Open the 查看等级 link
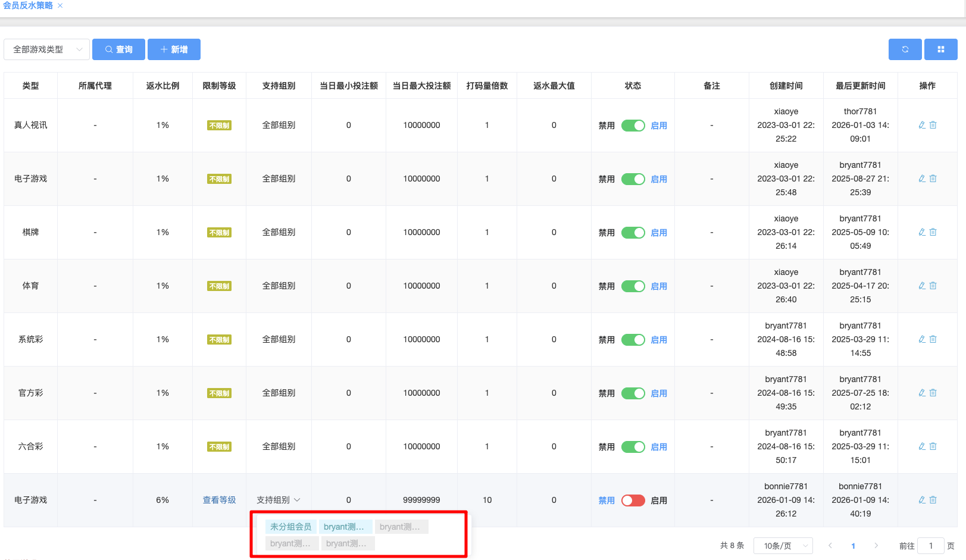966x560 pixels. coord(219,500)
